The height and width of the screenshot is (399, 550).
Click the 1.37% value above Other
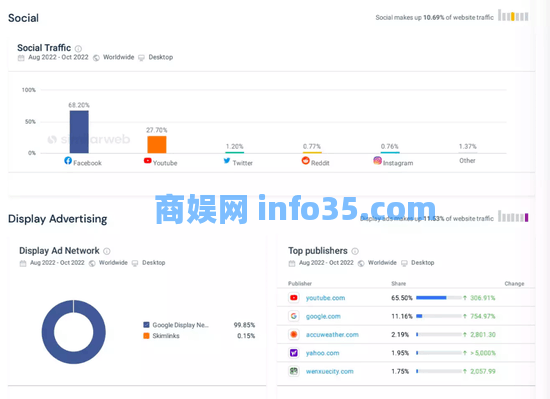[x=468, y=146]
